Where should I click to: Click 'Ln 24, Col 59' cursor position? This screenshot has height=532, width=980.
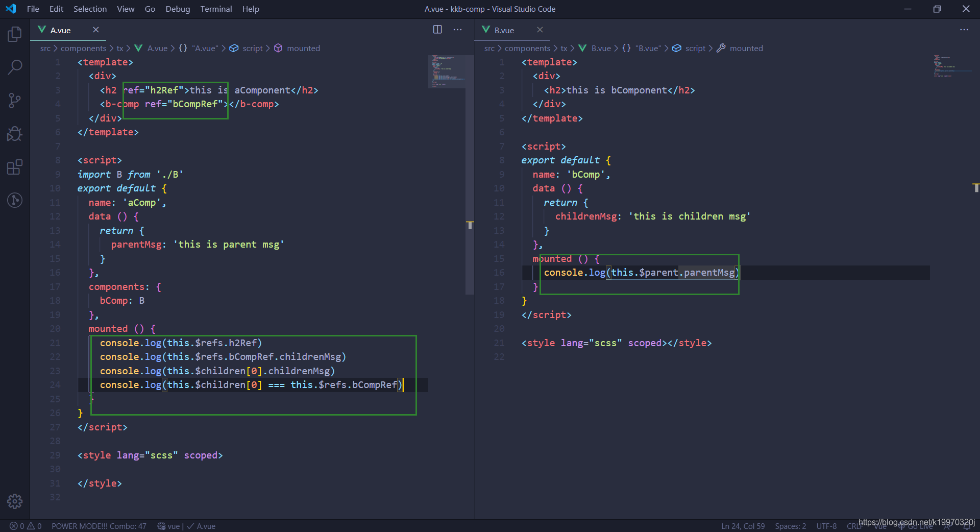[x=743, y=526]
